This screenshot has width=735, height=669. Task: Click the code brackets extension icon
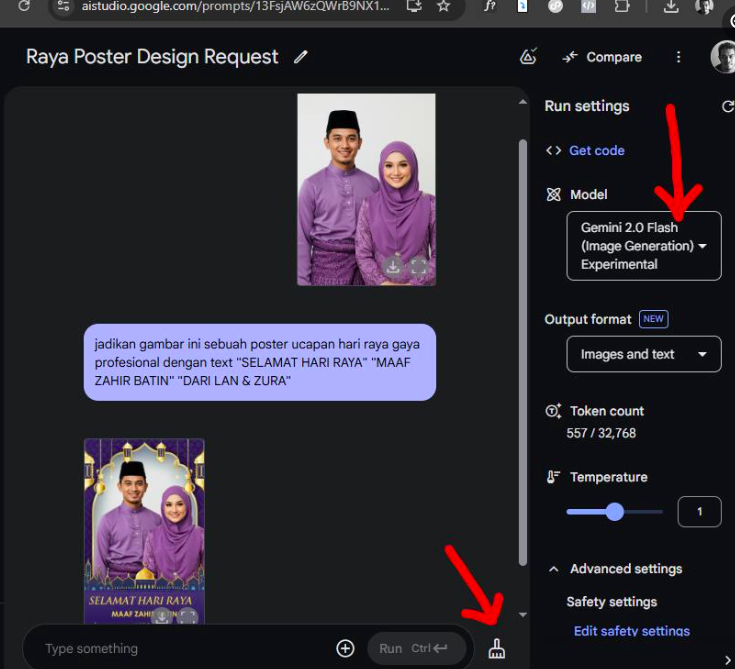588,6
